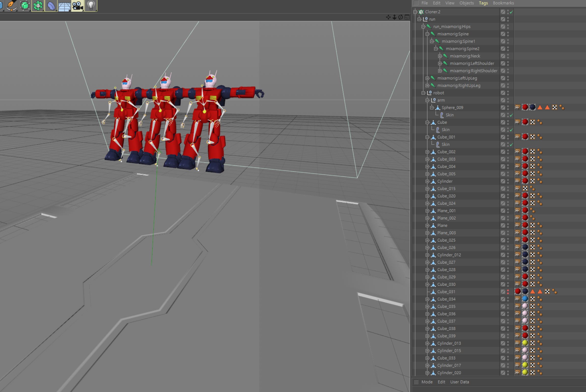The height and width of the screenshot is (392, 586).
Task: Expand the mixamorig:Neck joint
Action: coord(440,56)
